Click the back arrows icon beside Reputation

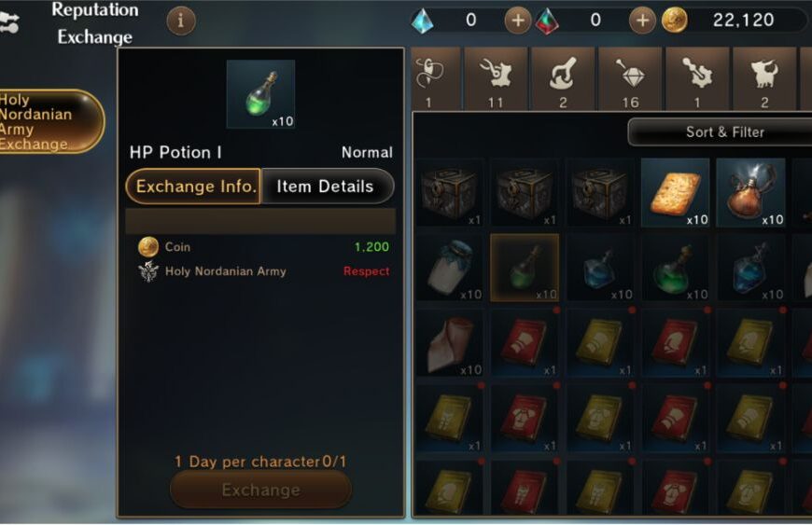click(x=9, y=22)
